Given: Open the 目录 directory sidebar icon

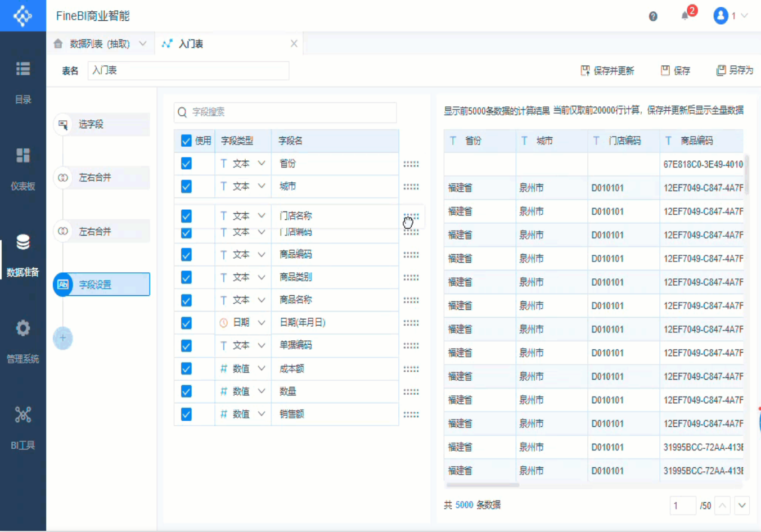Looking at the screenshot, I should (x=23, y=69).
